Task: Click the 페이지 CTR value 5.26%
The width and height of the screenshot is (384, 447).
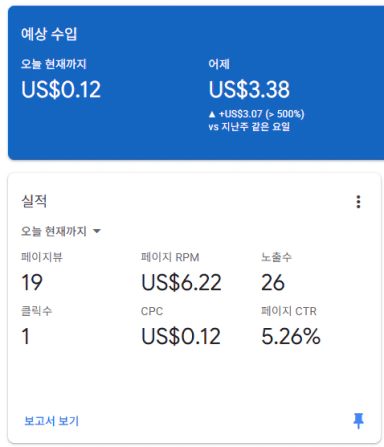Action: 291,336
